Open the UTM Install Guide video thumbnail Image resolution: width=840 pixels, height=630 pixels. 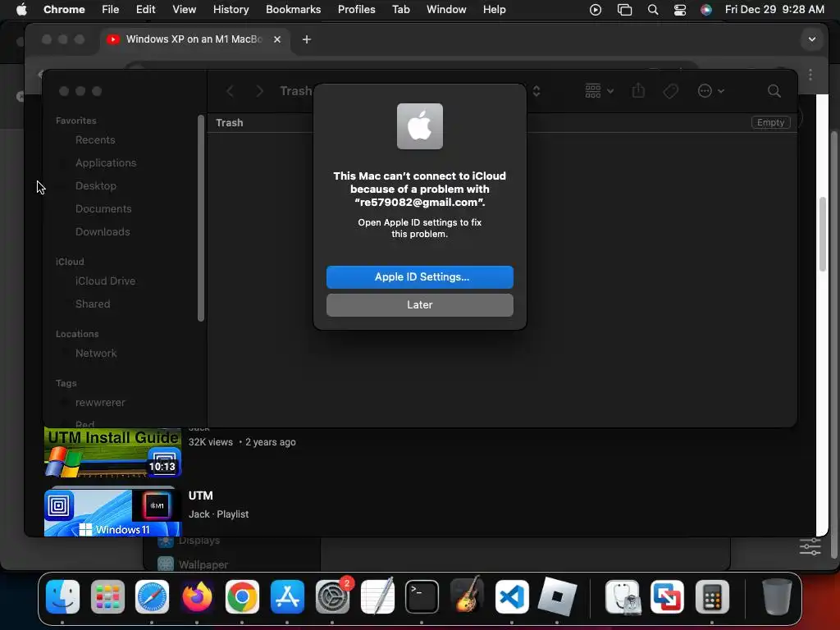[112, 453]
